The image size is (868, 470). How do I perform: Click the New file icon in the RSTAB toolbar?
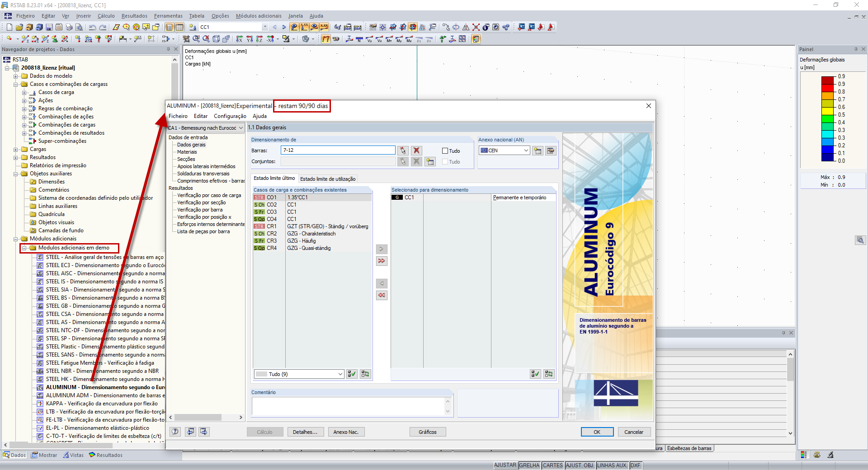point(9,27)
